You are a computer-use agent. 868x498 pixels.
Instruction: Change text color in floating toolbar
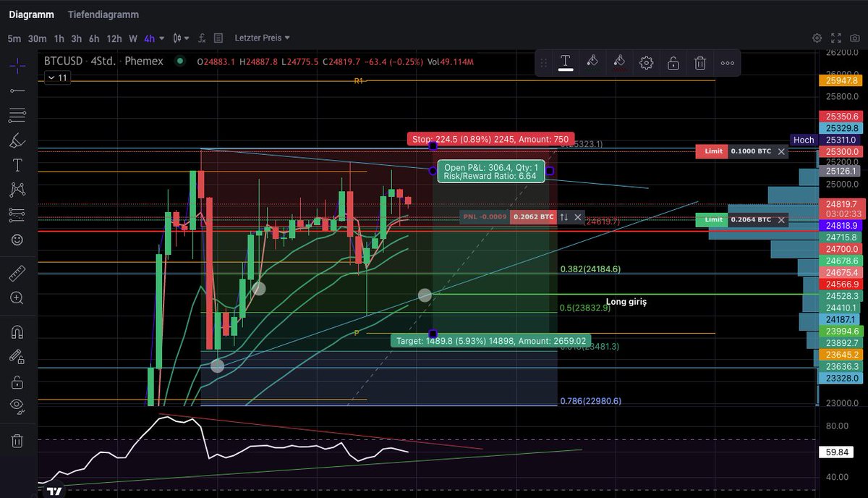pos(565,63)
